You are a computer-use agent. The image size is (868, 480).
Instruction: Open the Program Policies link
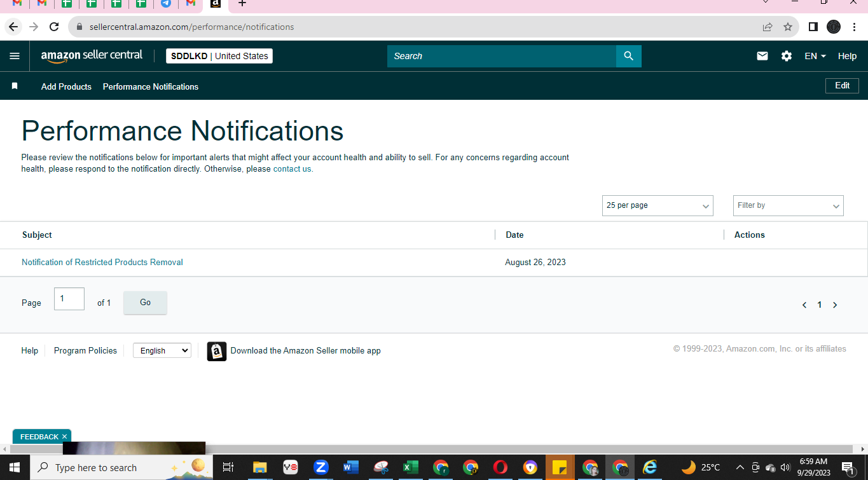pyautogui.click(x=85, y=350)
